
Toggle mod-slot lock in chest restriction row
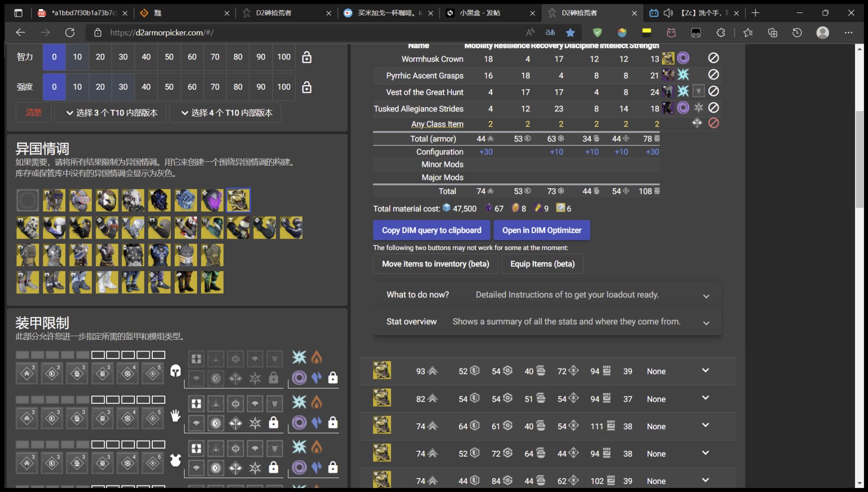coord(274,468)
